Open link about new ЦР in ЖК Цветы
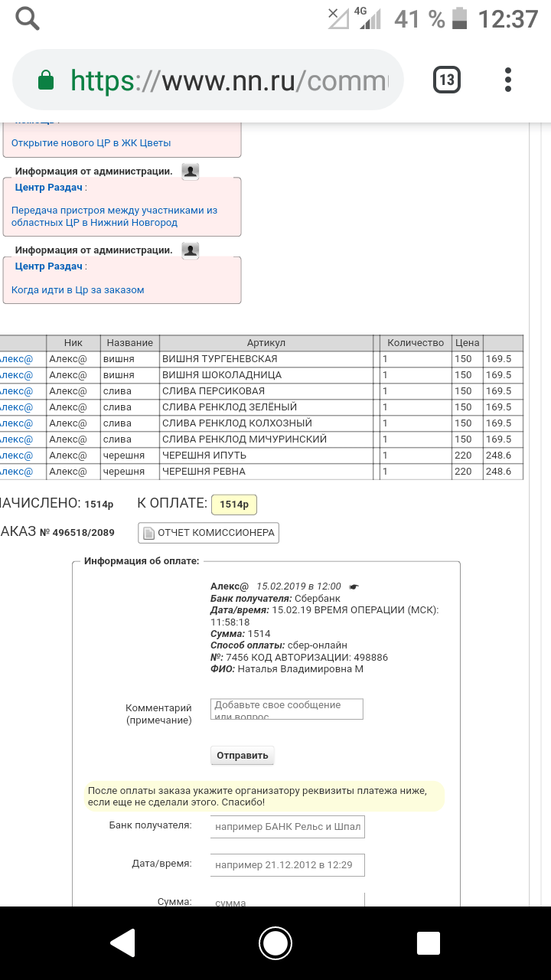551x980 pixels. point(91,142)
